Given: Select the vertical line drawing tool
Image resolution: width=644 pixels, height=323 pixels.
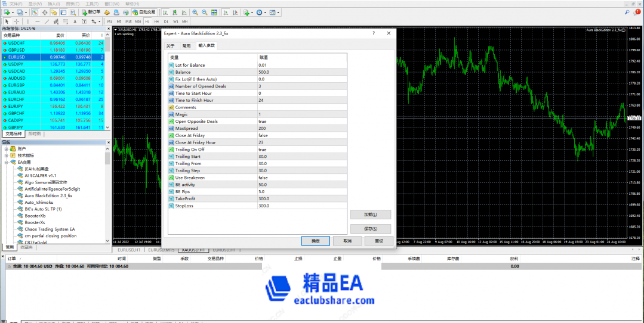Looking at the screenshot, I should [28, 21].
